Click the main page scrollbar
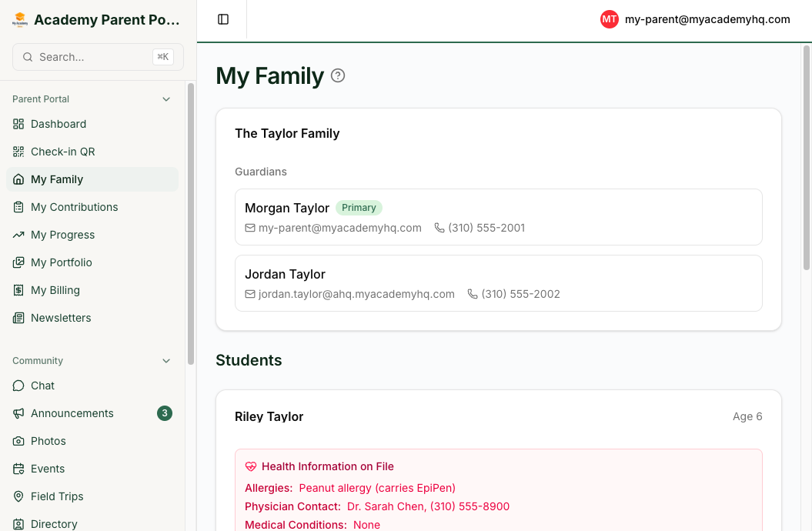The width and height of the screenshot is (812, 531). (x=807, y=157)
